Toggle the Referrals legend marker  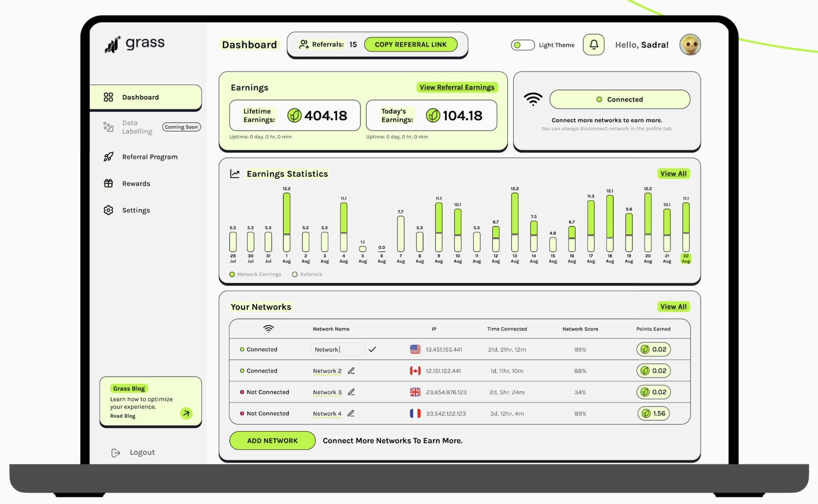tap(295, 275)
